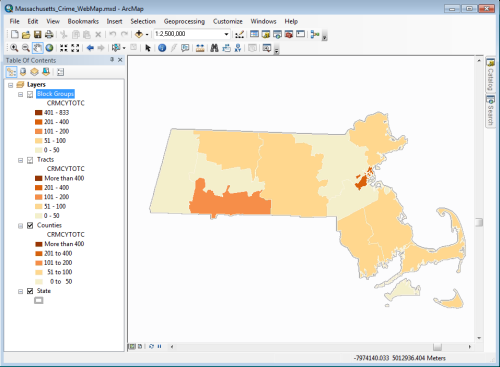This screenshot has width=500, height=367.
Task: Click the Add Data button
Action: pos(139,34)
